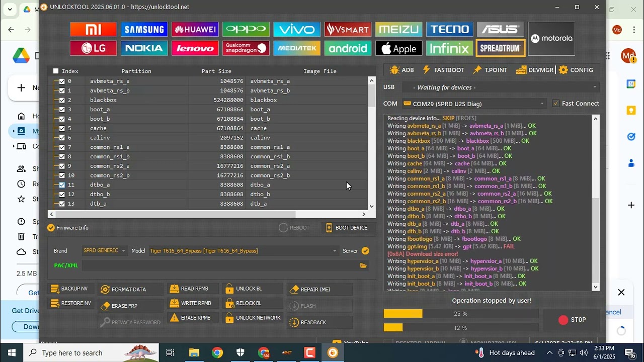Uncheck the boot_a partition checkbox

click(x=62, y=109)
